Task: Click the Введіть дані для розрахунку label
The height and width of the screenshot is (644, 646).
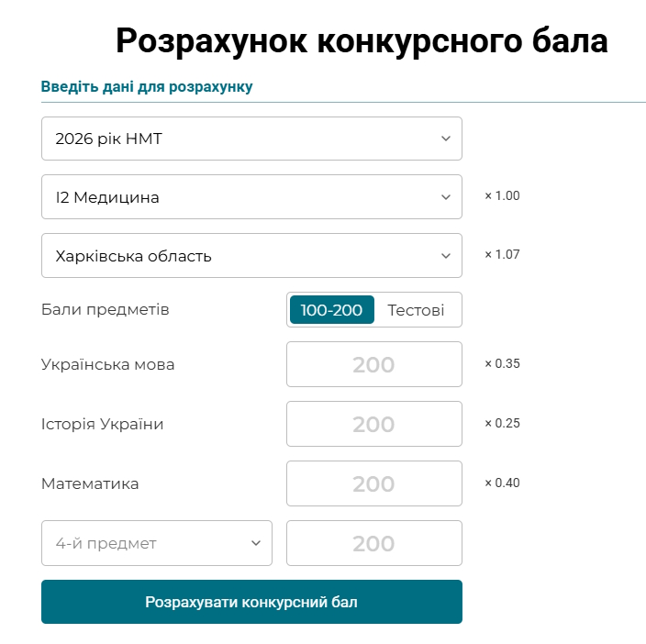Action: pos(147,87)
